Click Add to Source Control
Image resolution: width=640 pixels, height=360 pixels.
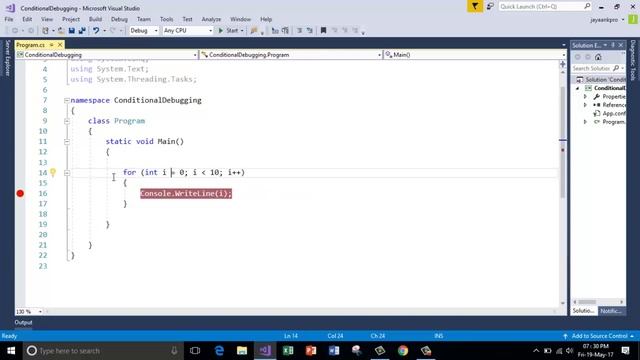click(x=599, y=336)
